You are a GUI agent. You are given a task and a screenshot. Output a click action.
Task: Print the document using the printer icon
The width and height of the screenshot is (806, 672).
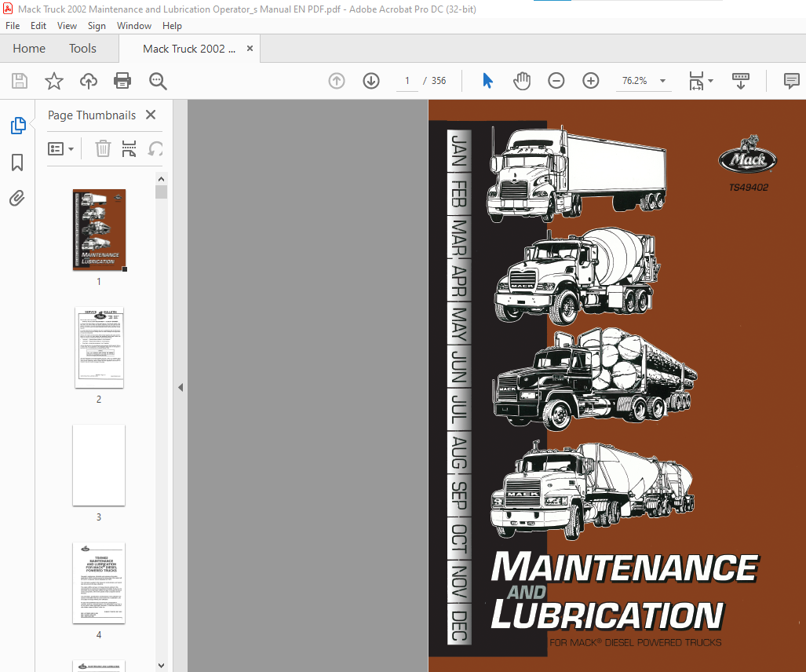[122, 81]
